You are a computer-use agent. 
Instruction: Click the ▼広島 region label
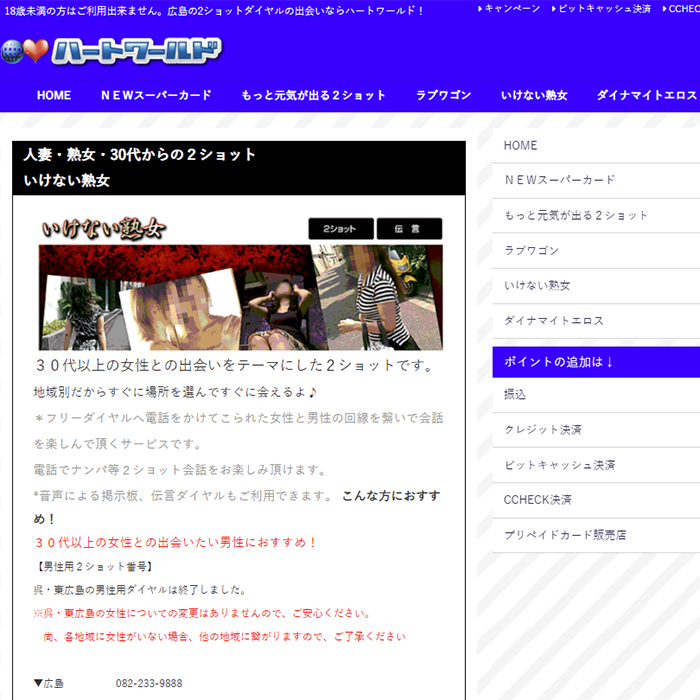(49, 683)
